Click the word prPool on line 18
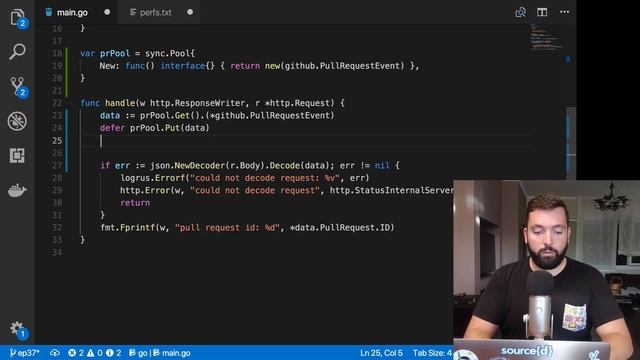 [115, 53]
